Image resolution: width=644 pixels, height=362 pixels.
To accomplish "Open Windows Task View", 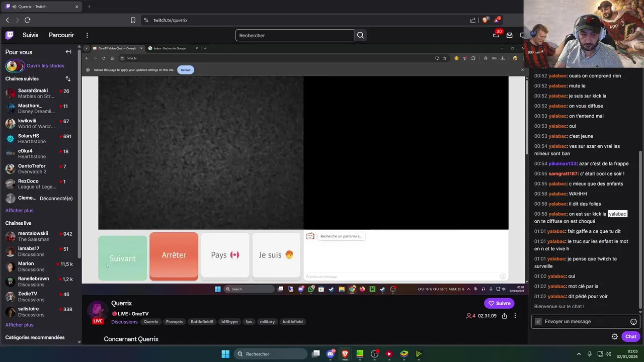I will pos(315,354).
